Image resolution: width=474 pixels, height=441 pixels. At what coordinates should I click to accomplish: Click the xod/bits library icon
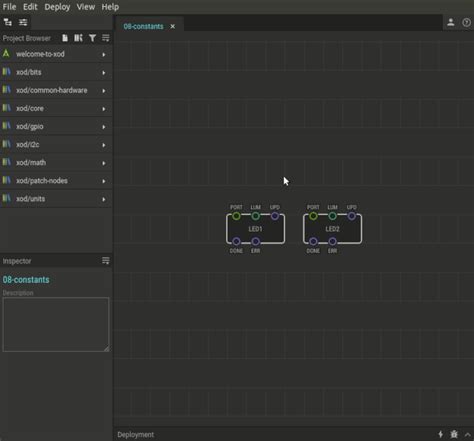coord(6,71)
